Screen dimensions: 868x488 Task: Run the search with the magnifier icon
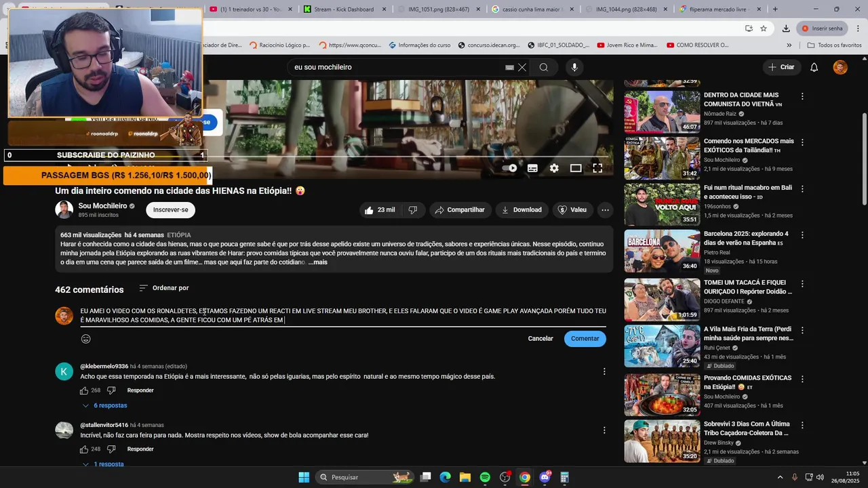point(544,67)
